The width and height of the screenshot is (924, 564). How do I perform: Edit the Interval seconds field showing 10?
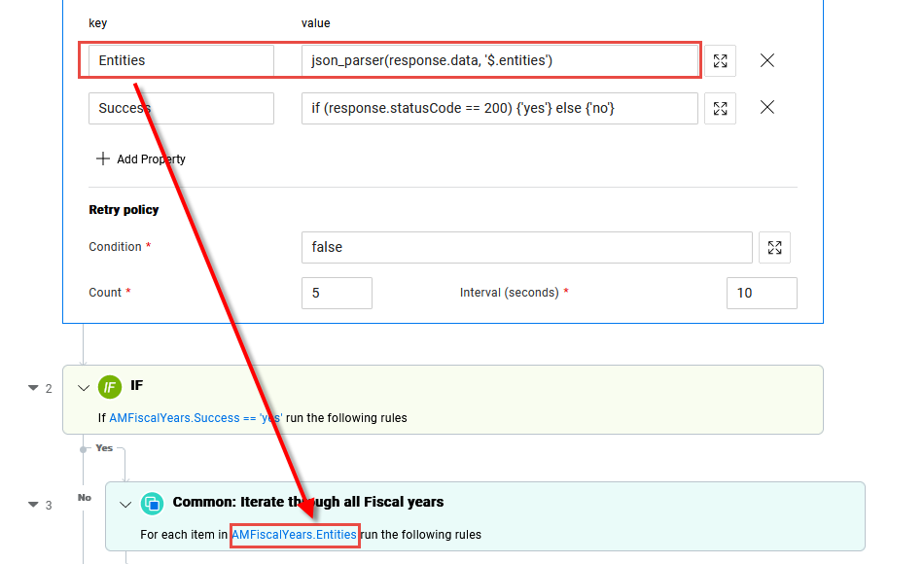[x=762, y=293]
